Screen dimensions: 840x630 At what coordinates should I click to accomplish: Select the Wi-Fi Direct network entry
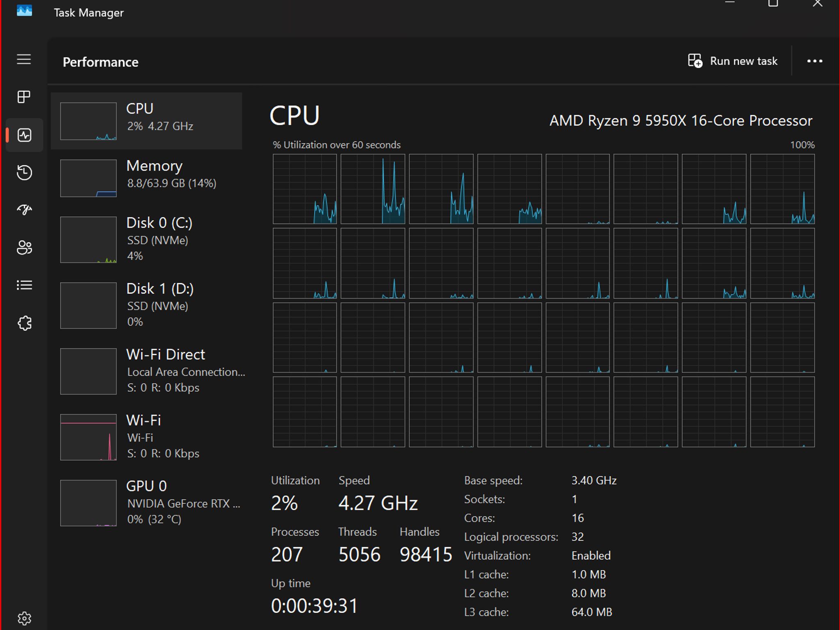pyautogui.click(x=146, y=371)
